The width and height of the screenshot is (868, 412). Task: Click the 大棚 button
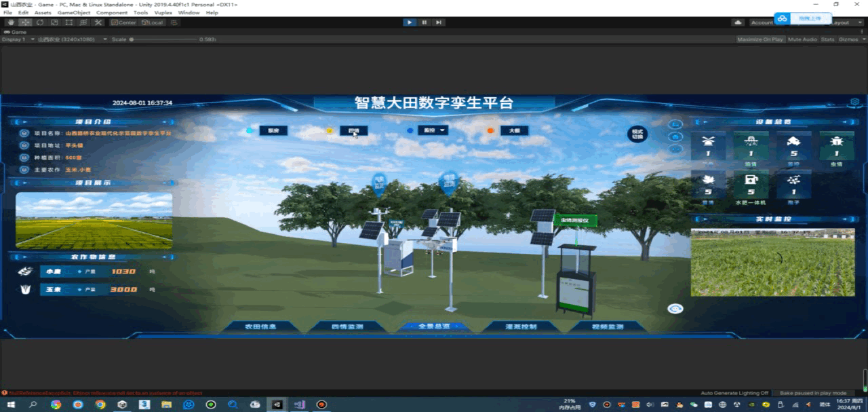[x=515, y=130]
